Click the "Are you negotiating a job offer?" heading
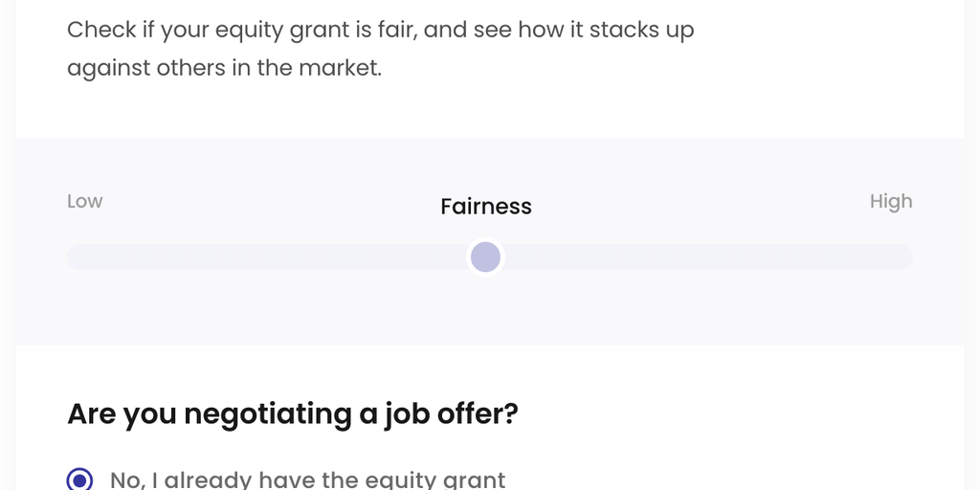 tap(292, 413)
